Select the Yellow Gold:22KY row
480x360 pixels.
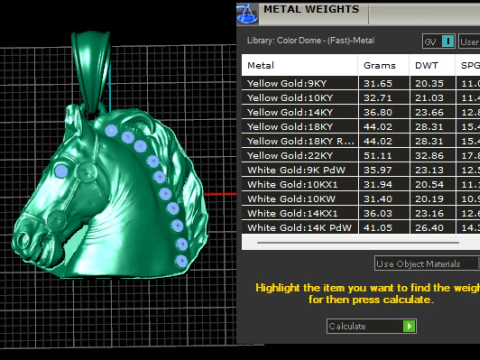click(x=361, y=155)
